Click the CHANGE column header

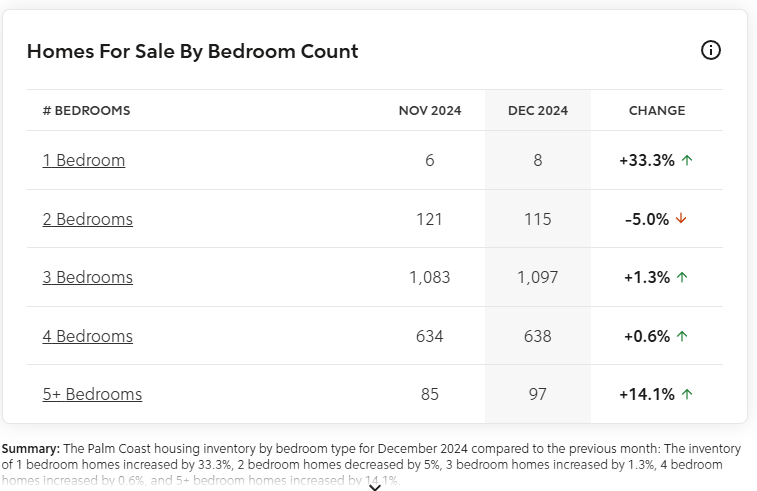(x=657, y=111)
